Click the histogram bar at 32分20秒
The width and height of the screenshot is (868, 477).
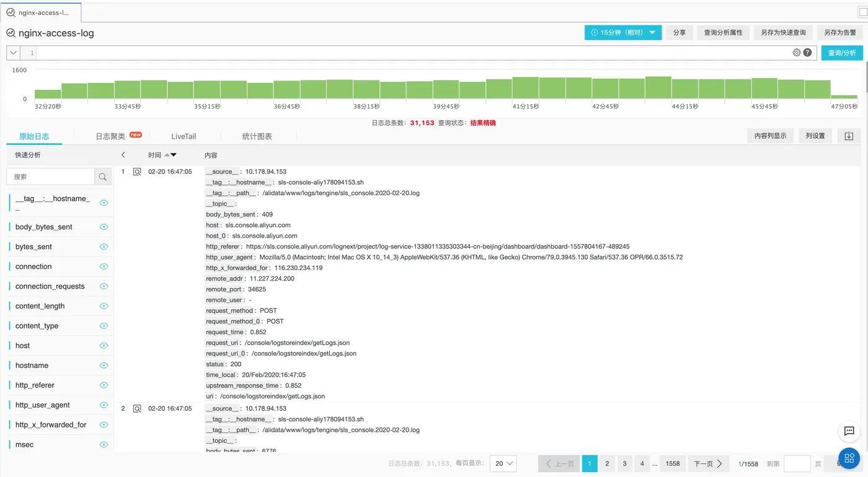coord(48,94)
